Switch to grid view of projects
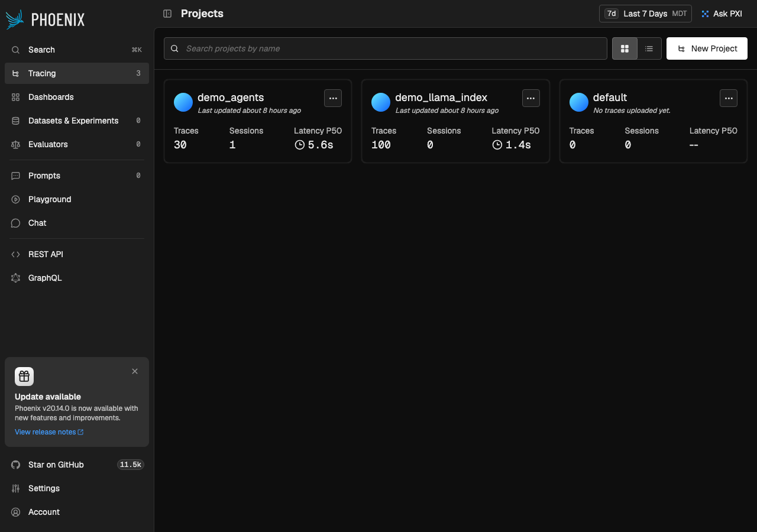 pyautogui.click(x=625, y=48)
